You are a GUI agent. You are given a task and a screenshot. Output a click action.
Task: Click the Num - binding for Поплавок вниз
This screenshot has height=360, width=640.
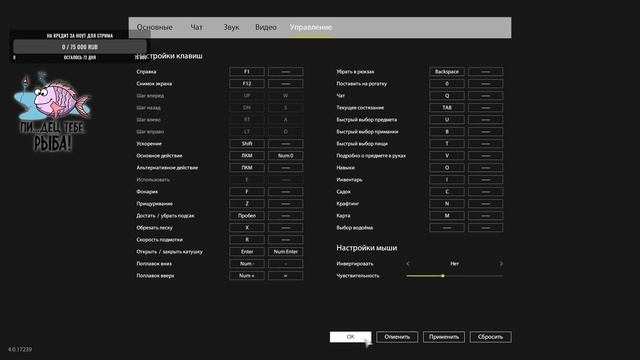coord(247,264)
